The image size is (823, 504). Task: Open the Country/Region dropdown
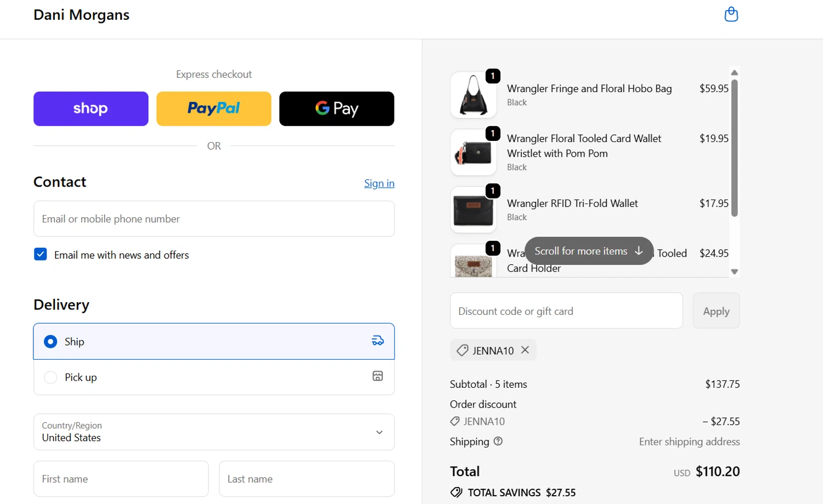click(214, 432)
